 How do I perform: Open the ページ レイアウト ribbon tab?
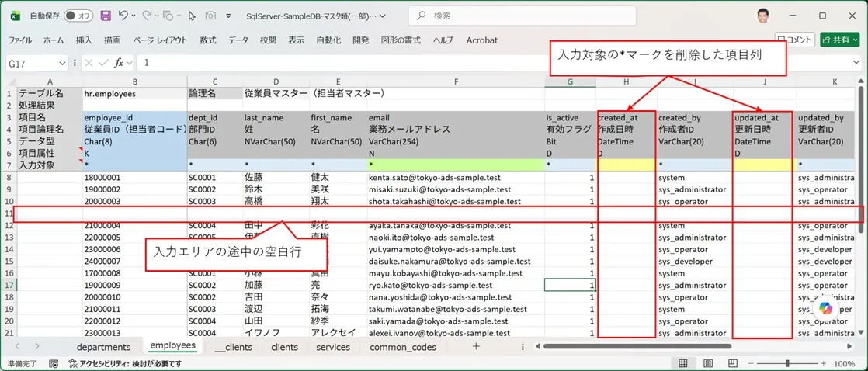(x=160, y=40)
